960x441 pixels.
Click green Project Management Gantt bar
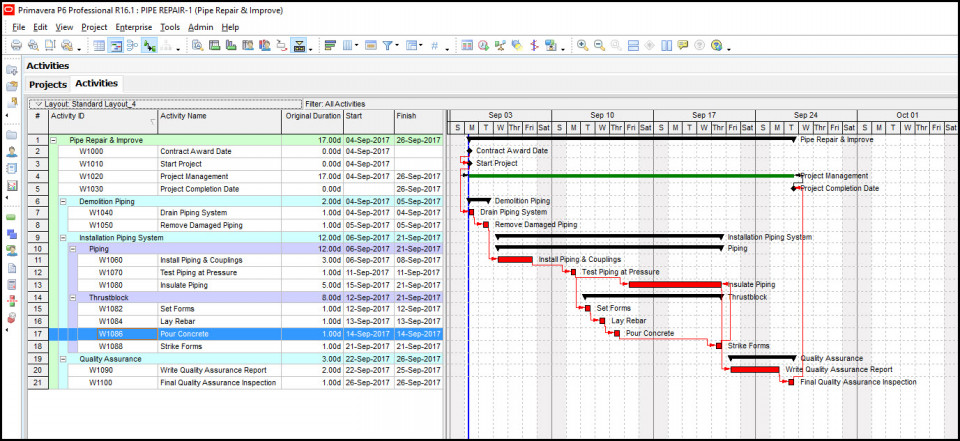(x=631, y=176)
